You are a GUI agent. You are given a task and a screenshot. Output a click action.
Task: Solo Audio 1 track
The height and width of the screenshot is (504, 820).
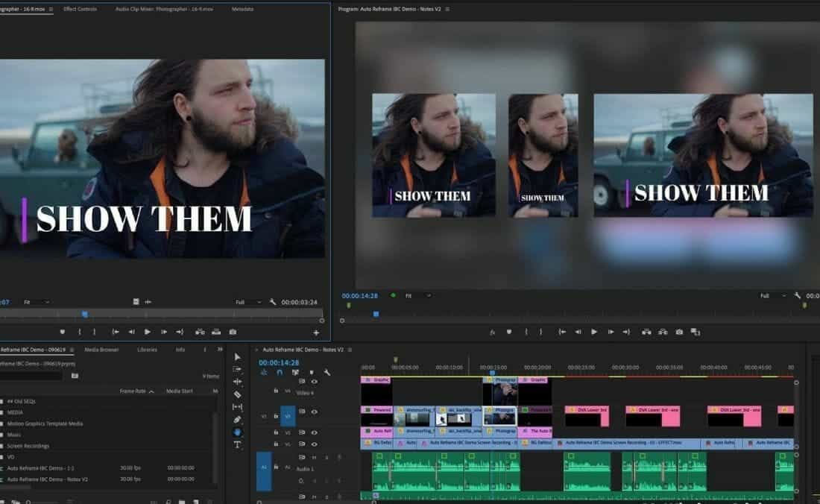327,458
